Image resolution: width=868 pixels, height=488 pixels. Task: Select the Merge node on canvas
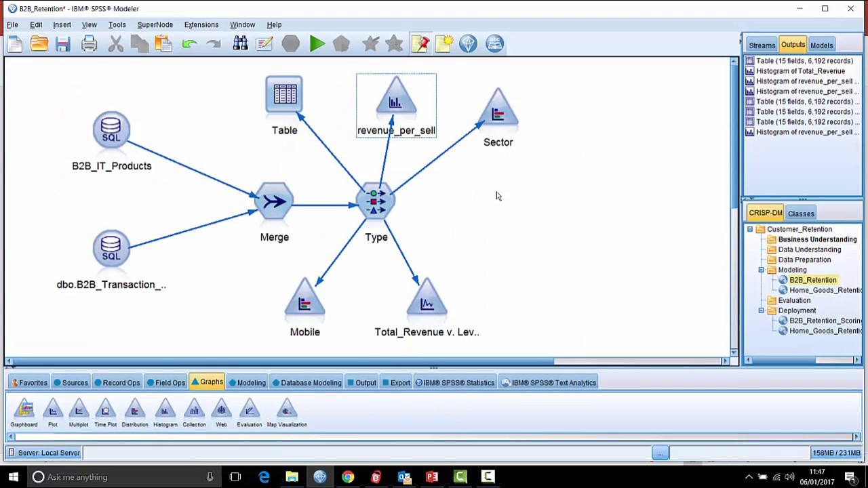[275, 202]
